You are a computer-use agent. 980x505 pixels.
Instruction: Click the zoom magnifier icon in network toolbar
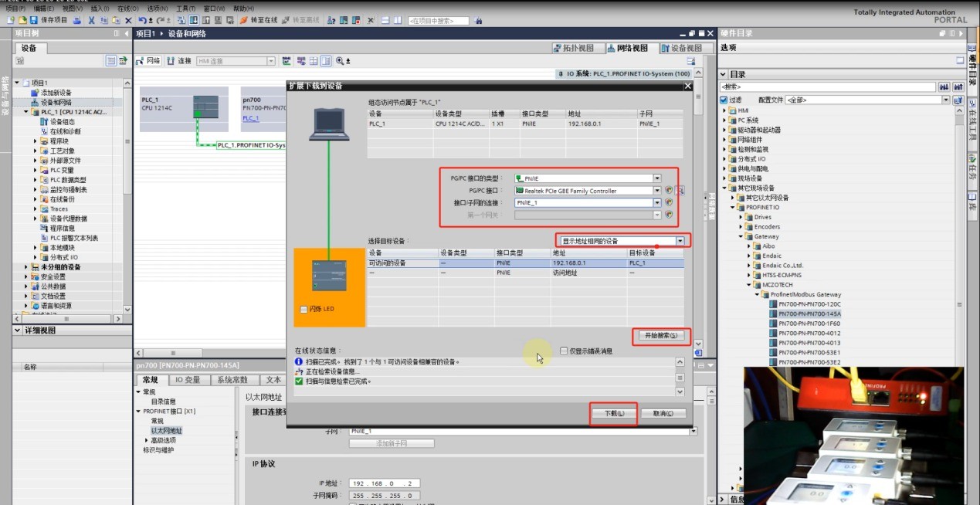pos(340,61)
